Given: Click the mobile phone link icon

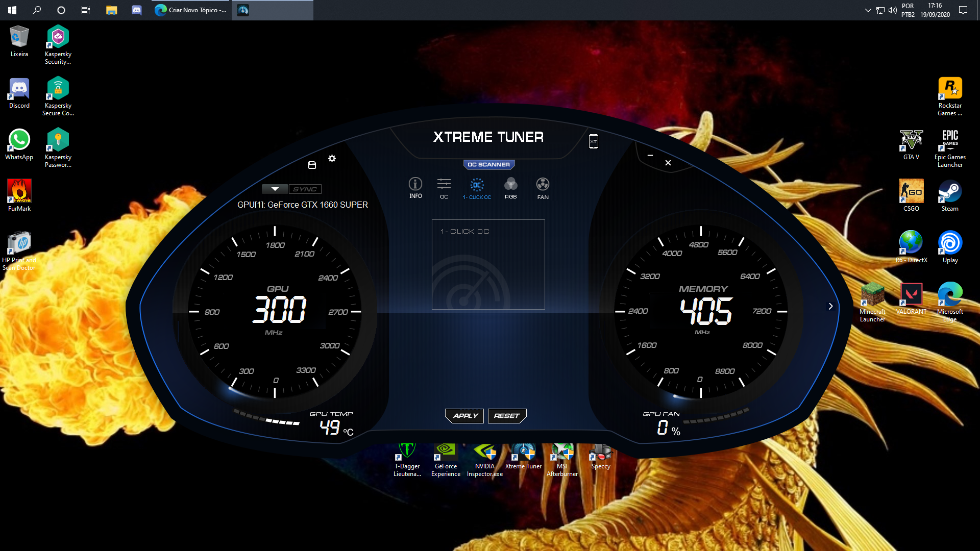Looking at the screenshot, I should click(x=593, y=141).
